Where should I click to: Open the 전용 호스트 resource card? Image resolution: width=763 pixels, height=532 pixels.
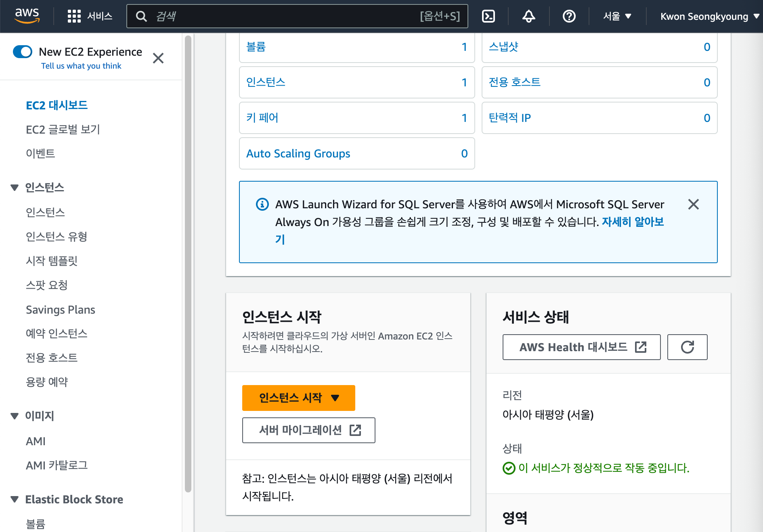pyautogui.click(x=599, y=82)
